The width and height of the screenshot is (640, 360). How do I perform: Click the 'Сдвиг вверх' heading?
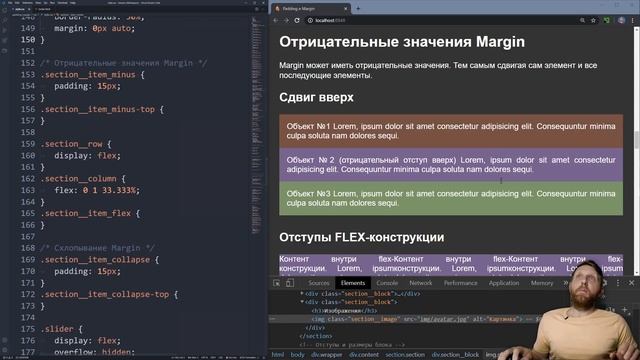pyautogui.click(x=316, y=98)
